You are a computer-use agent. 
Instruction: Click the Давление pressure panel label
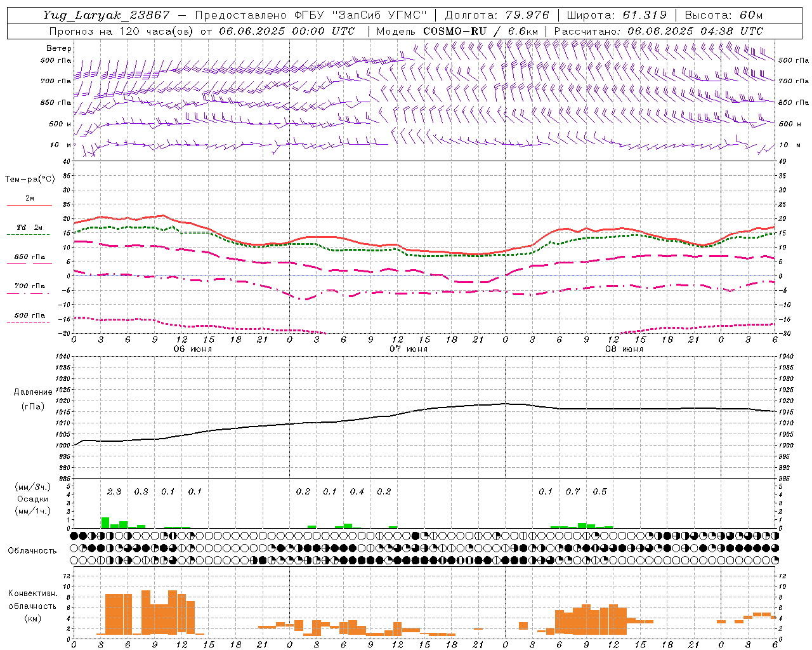pos(32,392)
